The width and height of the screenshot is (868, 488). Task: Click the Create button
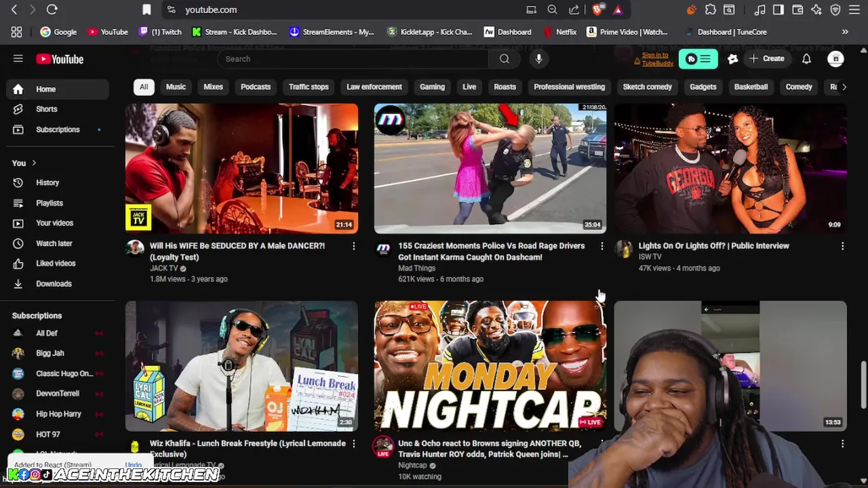point(767,59)
